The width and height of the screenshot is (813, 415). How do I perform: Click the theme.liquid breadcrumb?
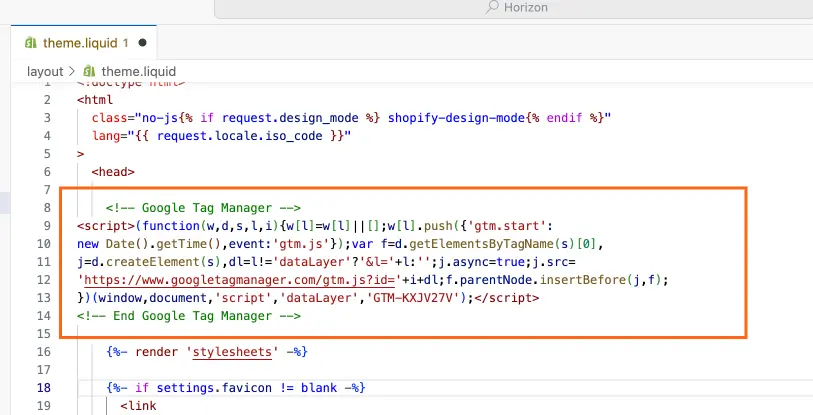138,72
